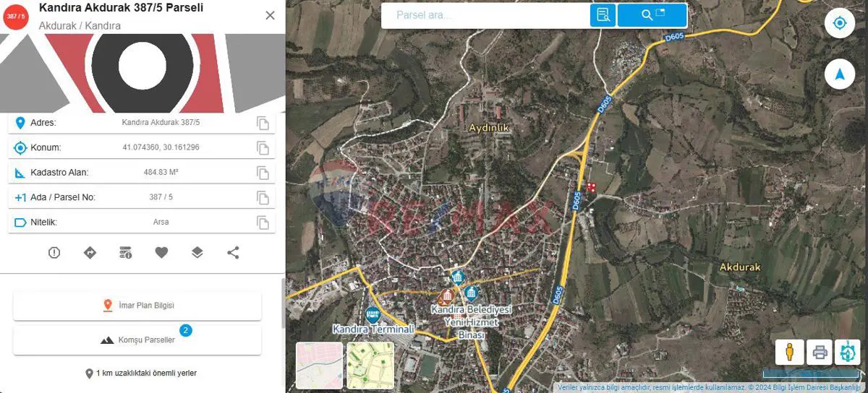The height and width of the screenshot is (393, 868).
Task: Get directions with the arrow sign icon
Action: (90, 252)
